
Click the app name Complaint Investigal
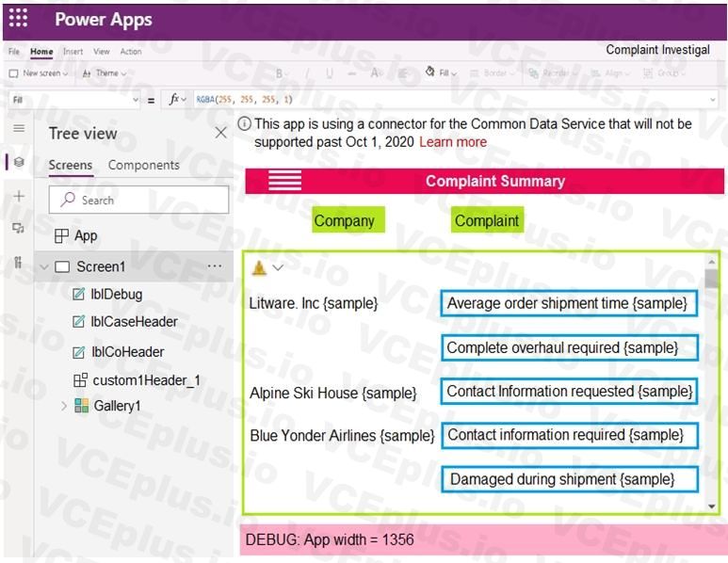pyautogui.click(x=657, y=50)
